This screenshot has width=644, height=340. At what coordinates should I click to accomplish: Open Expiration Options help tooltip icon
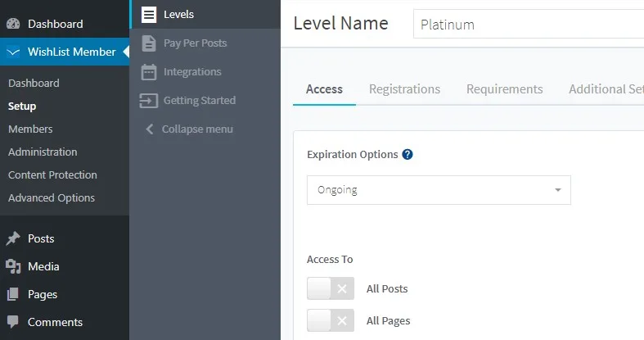tap(408, 154)
